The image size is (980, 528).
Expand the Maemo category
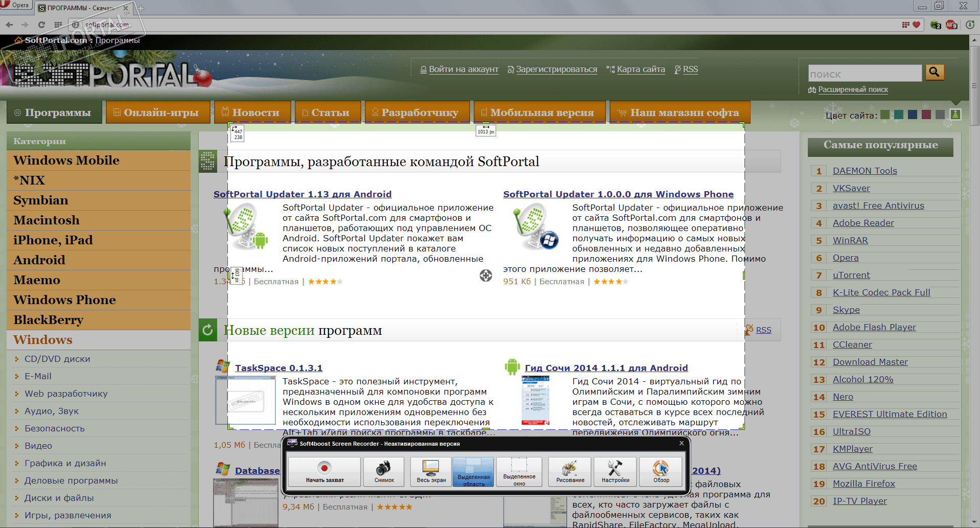[x=99, y=280]
